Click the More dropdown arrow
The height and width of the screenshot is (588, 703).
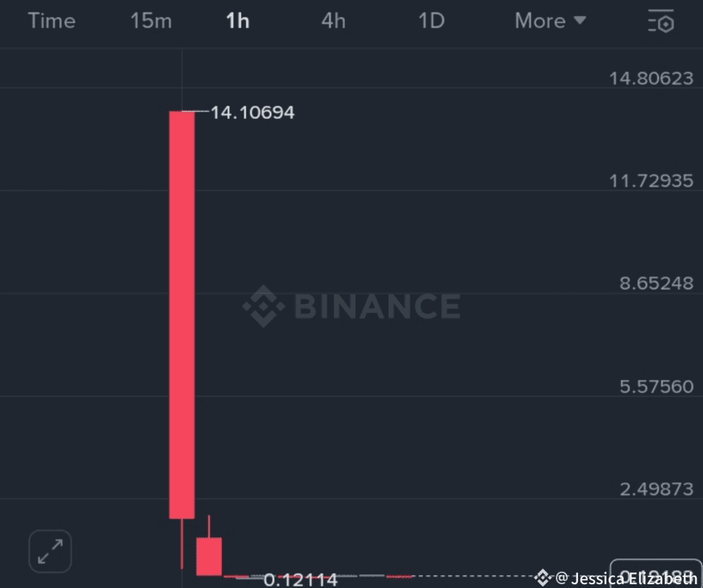click(x=580, y=20)
